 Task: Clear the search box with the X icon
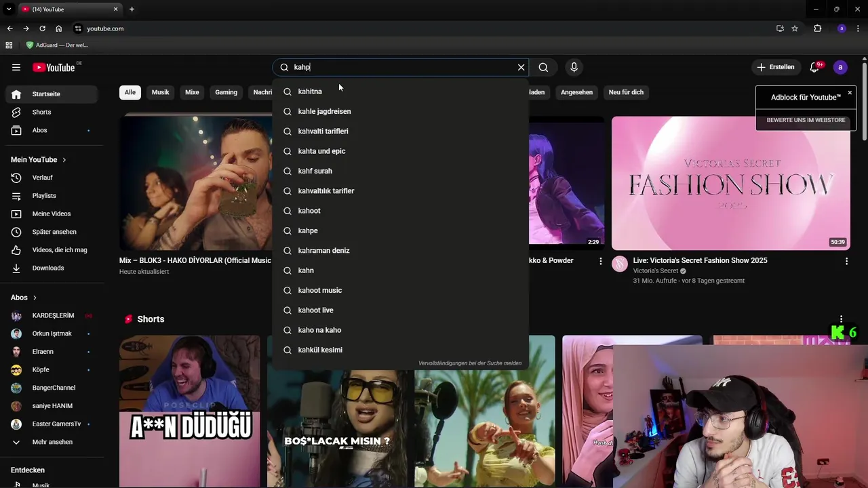[x=521, y=67]
